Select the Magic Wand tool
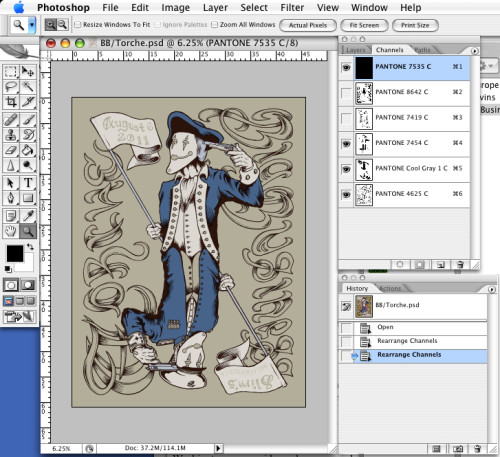The height and width of the screenshot is (457, 500). click(28, 87)
